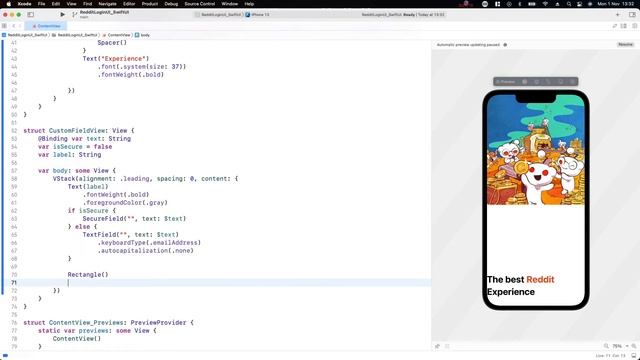The width and height of the screenshot is (640, 360).
Task: Open the File menu
Action: point(42,4)
